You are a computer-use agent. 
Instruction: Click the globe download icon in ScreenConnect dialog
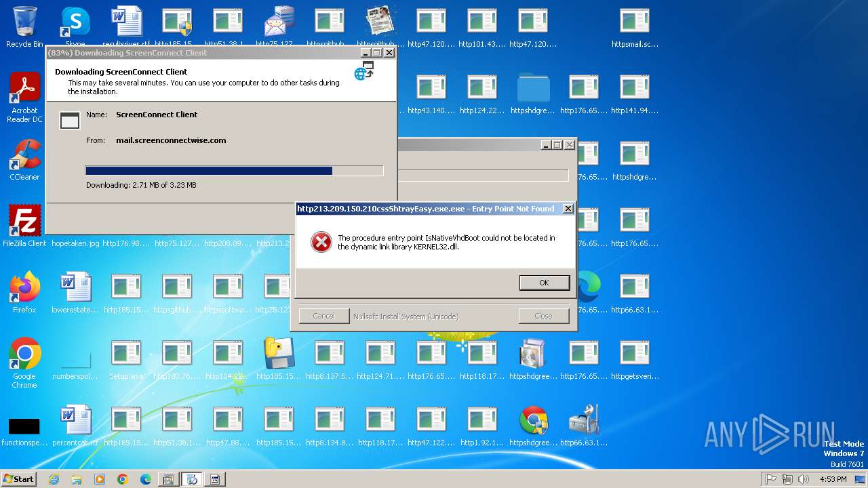364,71
